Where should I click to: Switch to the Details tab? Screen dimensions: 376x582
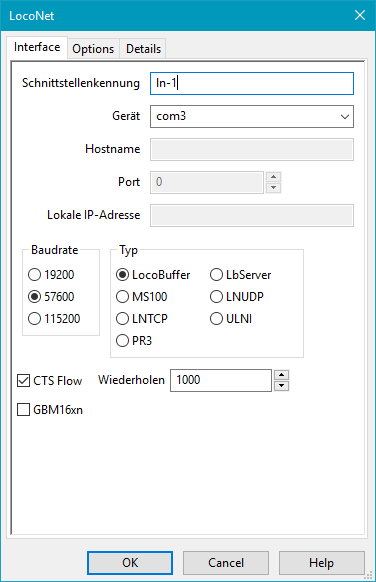(143, 49)
